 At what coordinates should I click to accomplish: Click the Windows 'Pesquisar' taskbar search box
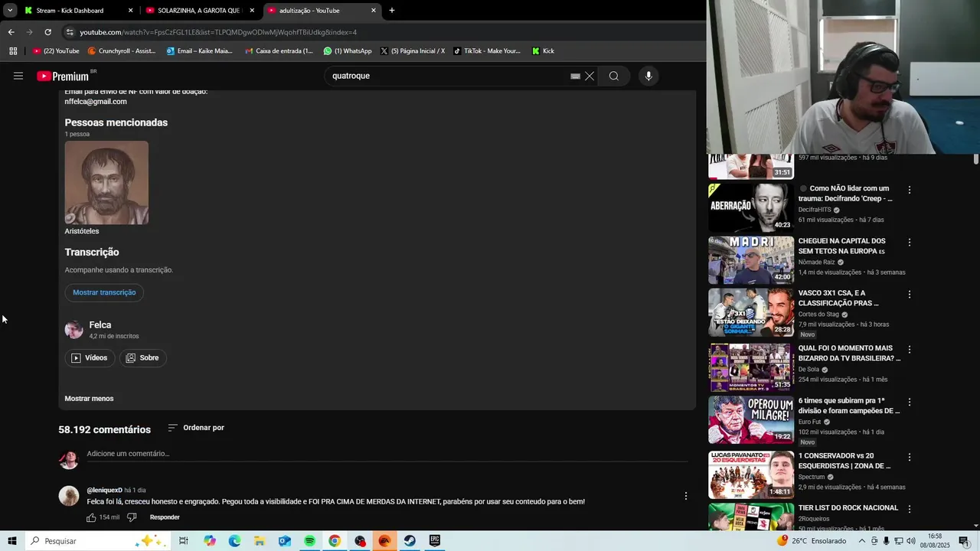pyautogui.click(x=98, y=541)
